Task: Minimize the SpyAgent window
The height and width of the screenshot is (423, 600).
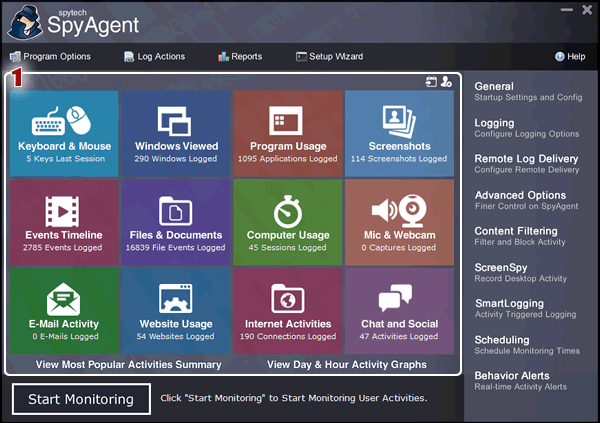Action: coord(567,10)
